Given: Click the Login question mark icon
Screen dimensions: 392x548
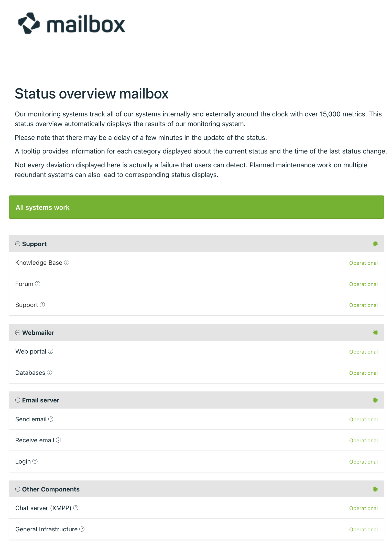Looking at the screenshot, I should pos(35,461).
